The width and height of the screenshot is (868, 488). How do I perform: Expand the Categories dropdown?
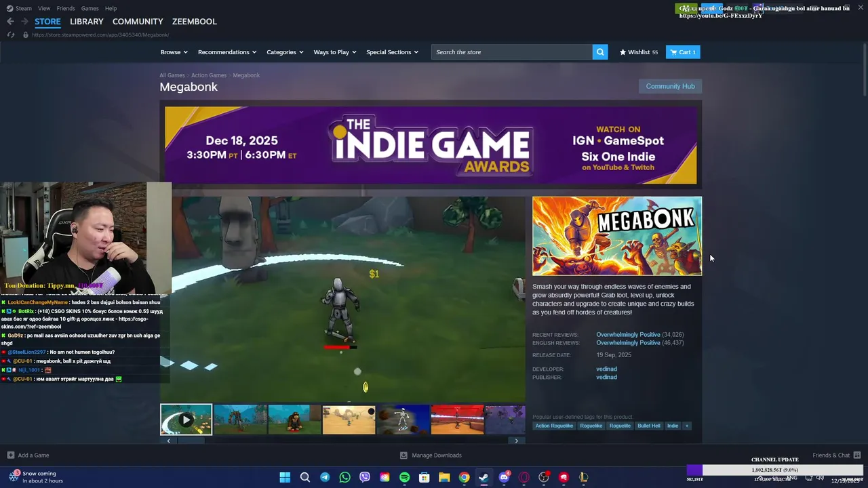pyautogui.click(x=285, y=52)
